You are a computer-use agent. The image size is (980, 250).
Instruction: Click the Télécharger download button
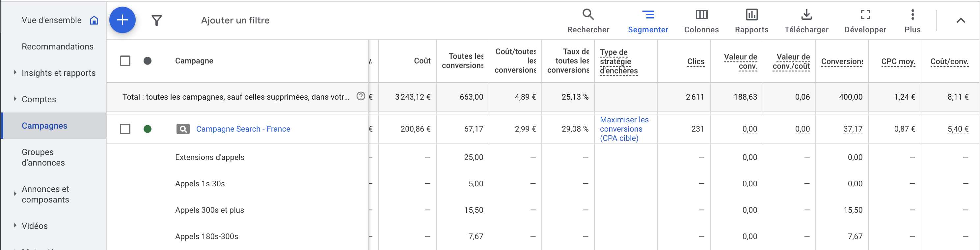[806, 21]
